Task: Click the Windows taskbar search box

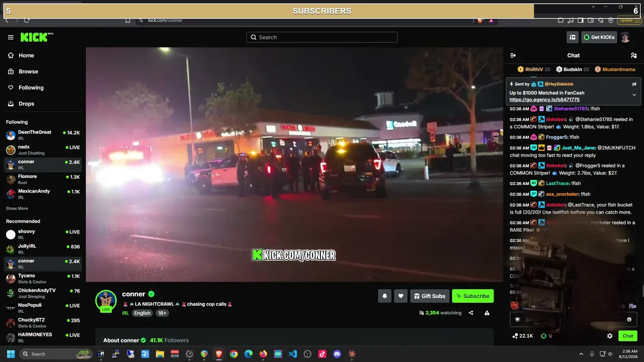Action: (x=56, y=354)
